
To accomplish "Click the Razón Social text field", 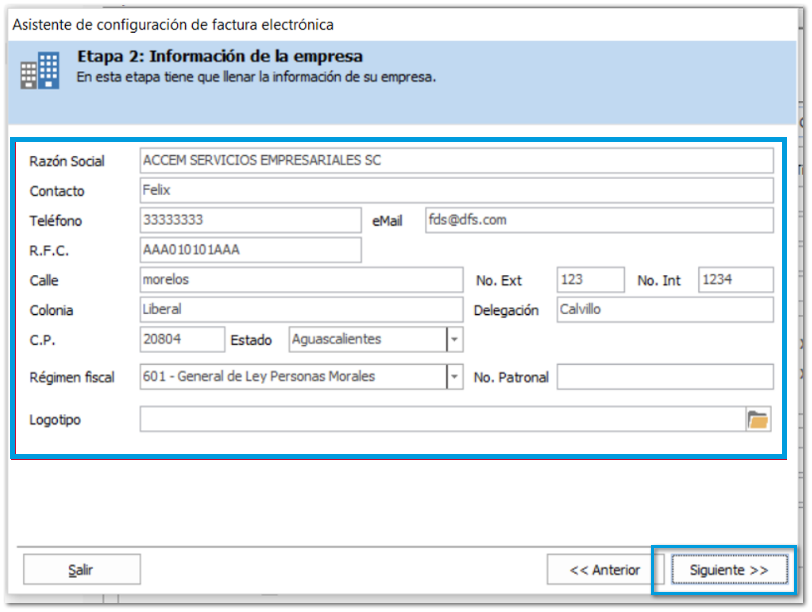I will point(456,161).
